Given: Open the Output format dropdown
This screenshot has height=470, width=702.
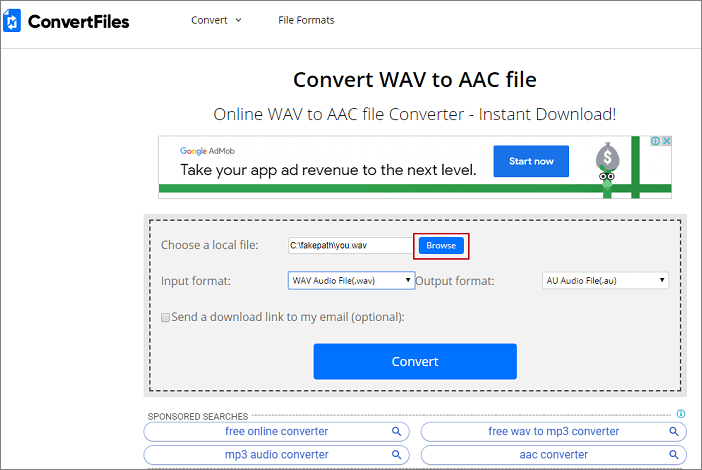Looking at the screenshot, I should click(605, 281).
